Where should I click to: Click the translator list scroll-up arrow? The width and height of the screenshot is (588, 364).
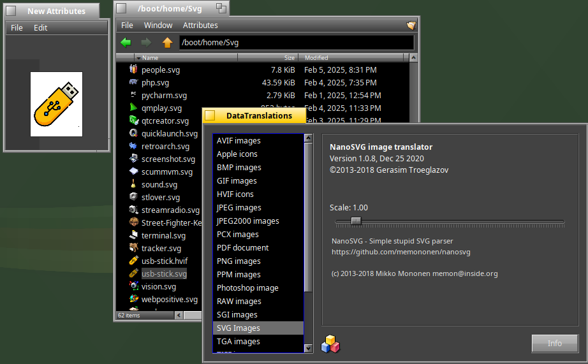308,138
